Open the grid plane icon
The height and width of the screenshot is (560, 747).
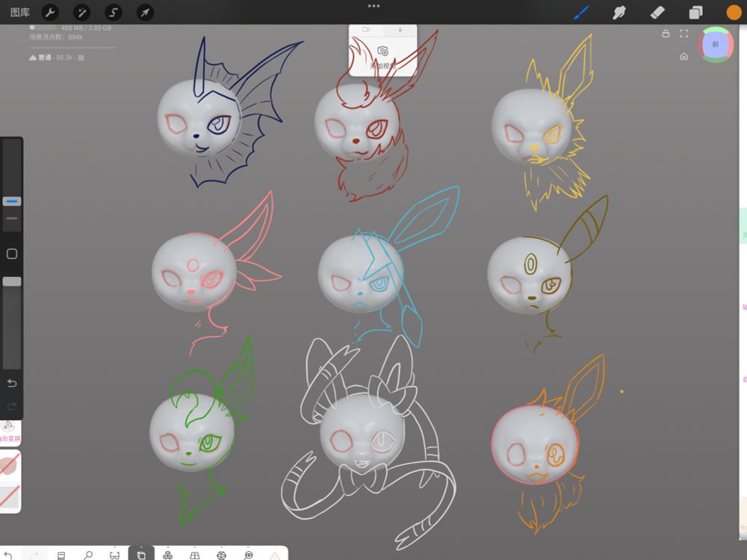pyautogui.click(x=194, y=556)
